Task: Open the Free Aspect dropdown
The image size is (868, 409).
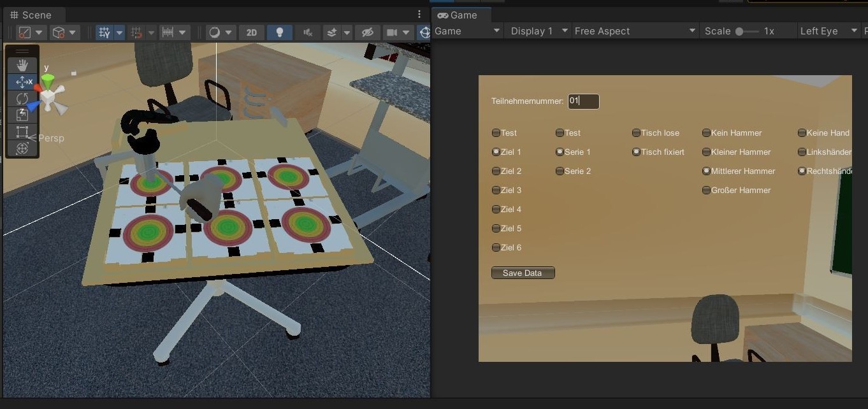Action: (635, 31)
